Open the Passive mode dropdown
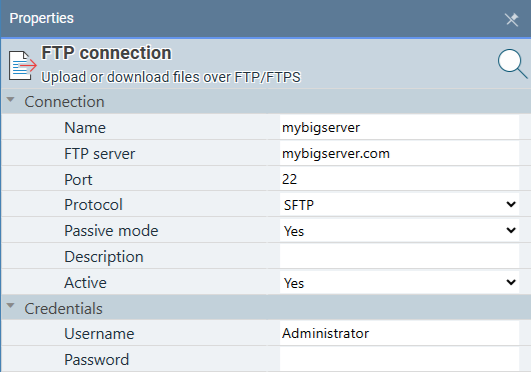 (x=399, y=231)
